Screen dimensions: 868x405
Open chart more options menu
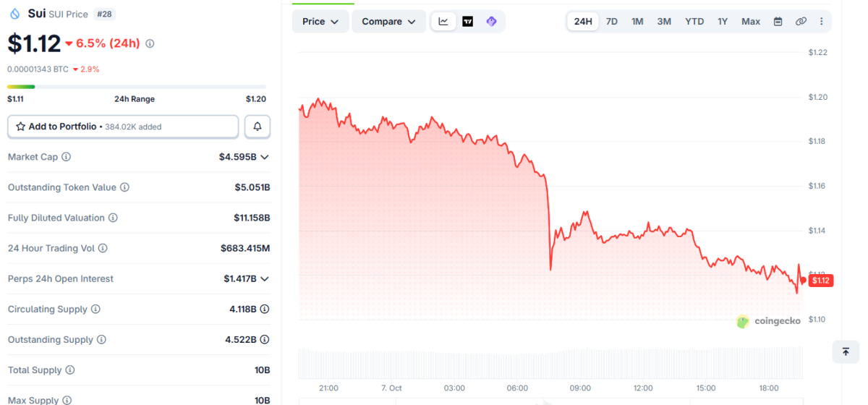click(x=821, y=22)
